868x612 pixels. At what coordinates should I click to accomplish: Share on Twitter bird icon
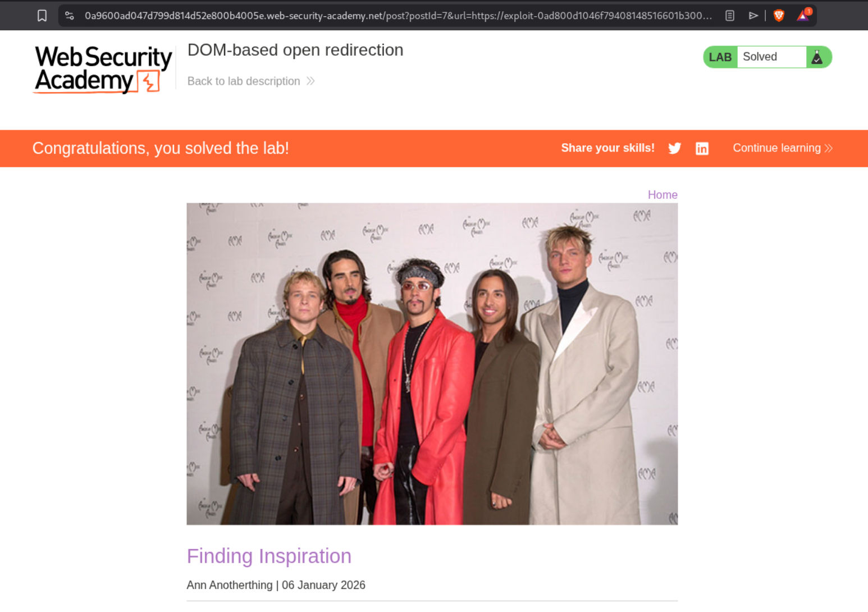point(675,148)
